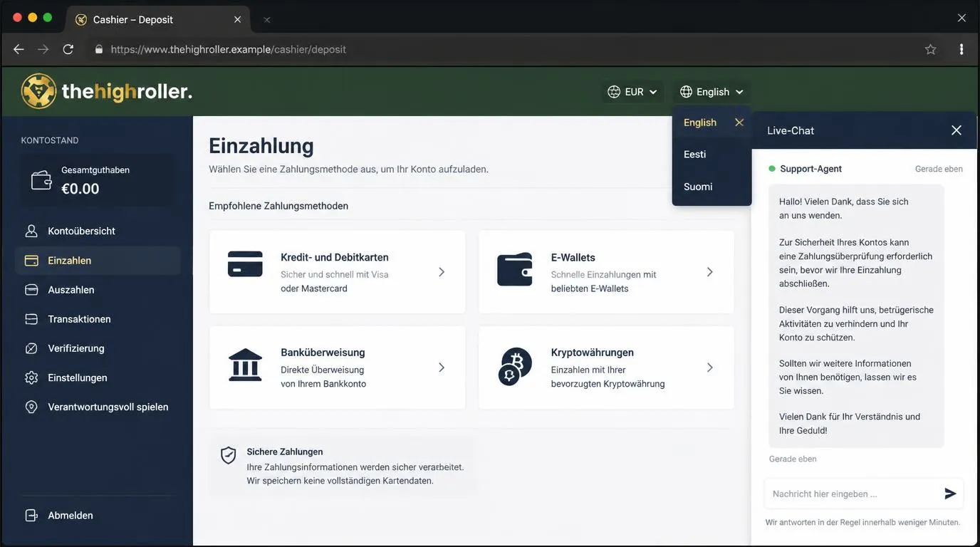Expand E-Wallets with its chevron arrow
Viewport: 980px width, 547px height.
pos(709,272)
